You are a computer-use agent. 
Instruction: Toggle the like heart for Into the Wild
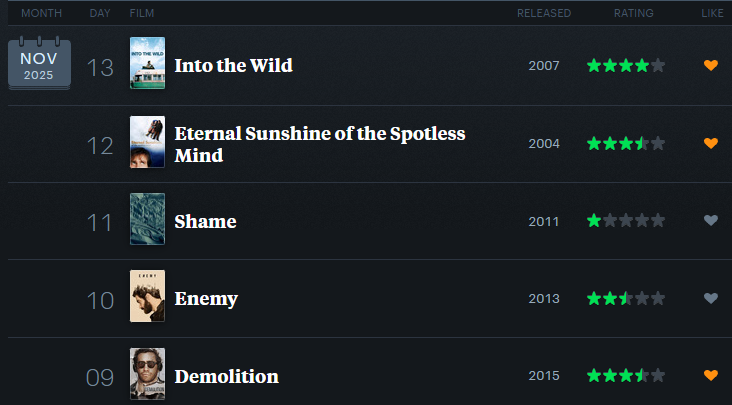[x=711, y=66]
